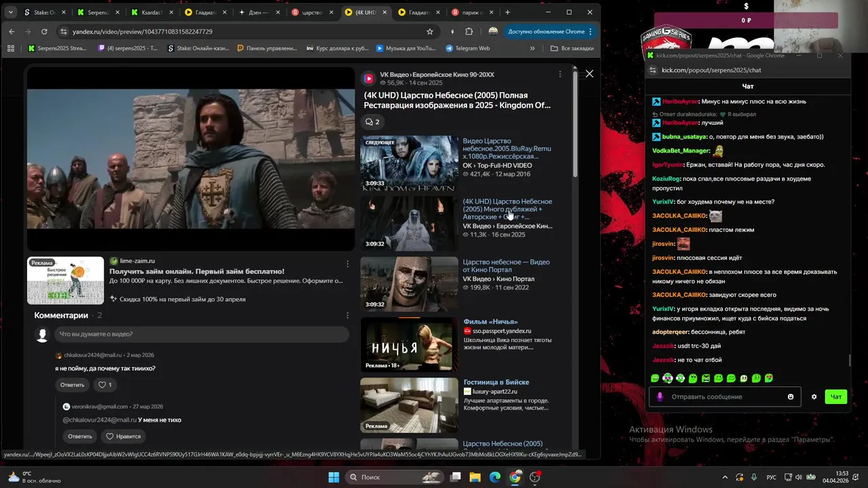Image resolution: width=868 pixels, height=488 pixels.
Task: Click the 'Отправить сообщение' chat input
Action: point(724,396)
